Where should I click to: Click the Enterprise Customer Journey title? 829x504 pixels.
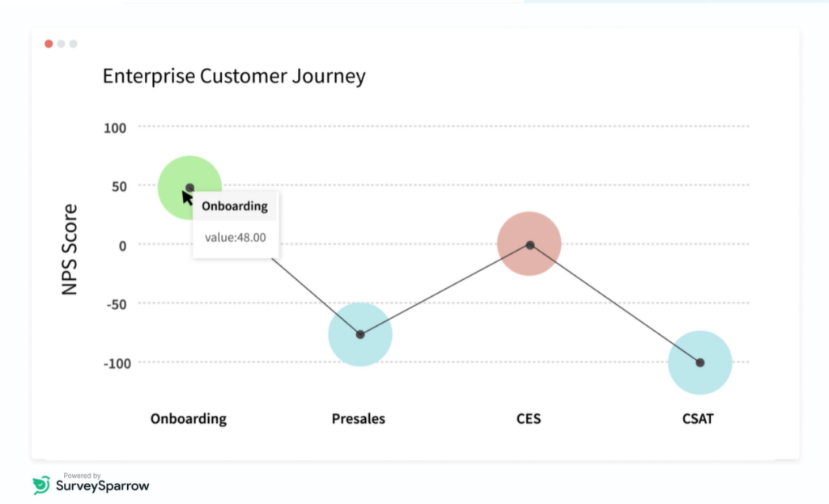pyautogui.click(x=233, y=76)
